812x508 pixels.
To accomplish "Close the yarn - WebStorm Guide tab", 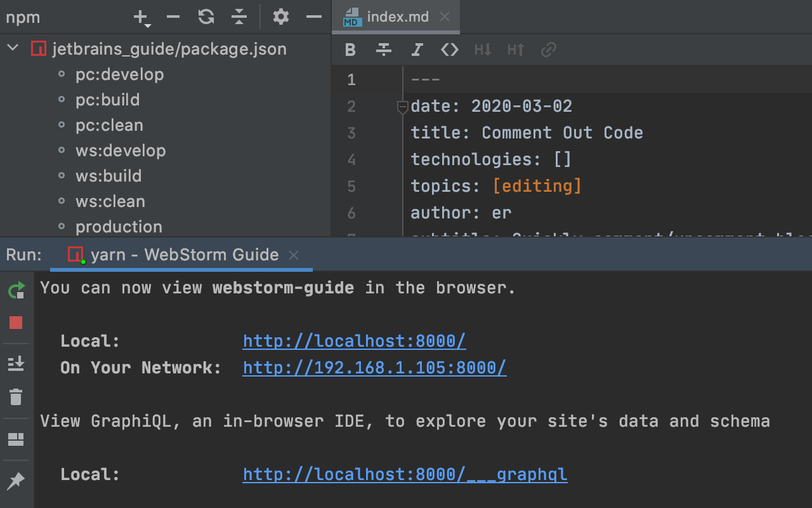I will 294,255.
